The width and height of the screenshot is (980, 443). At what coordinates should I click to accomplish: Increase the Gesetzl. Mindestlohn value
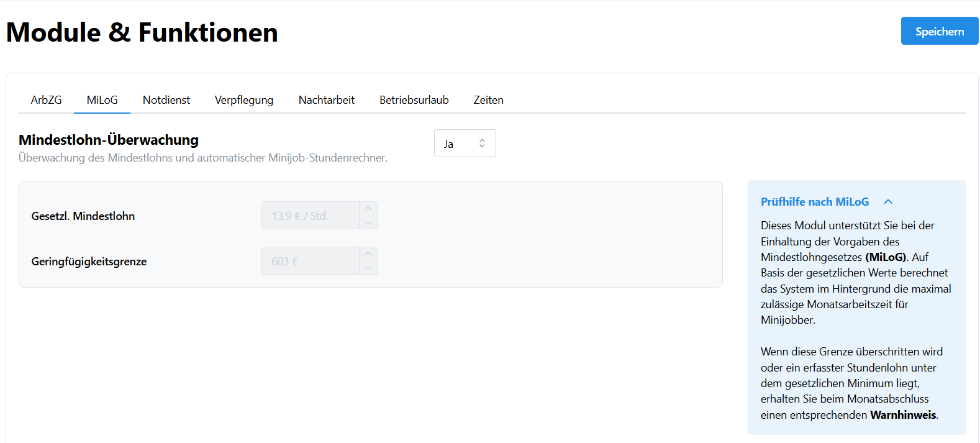click(x=368, y=209)
